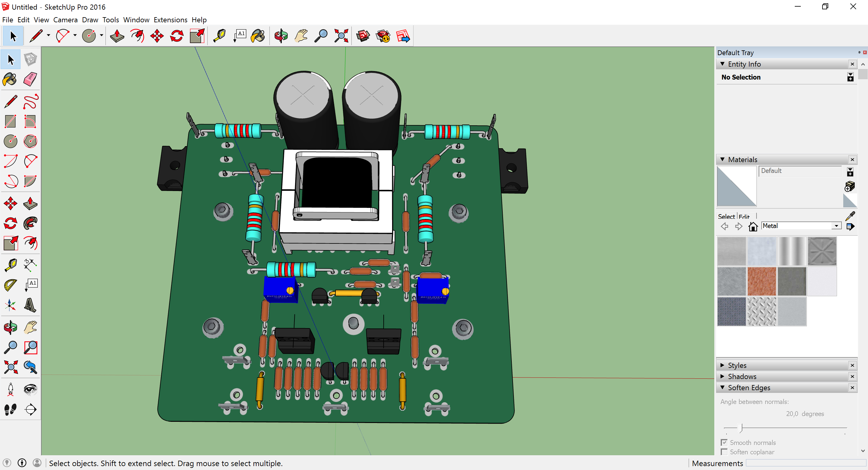Click the Default material name field

coord(800,171)
